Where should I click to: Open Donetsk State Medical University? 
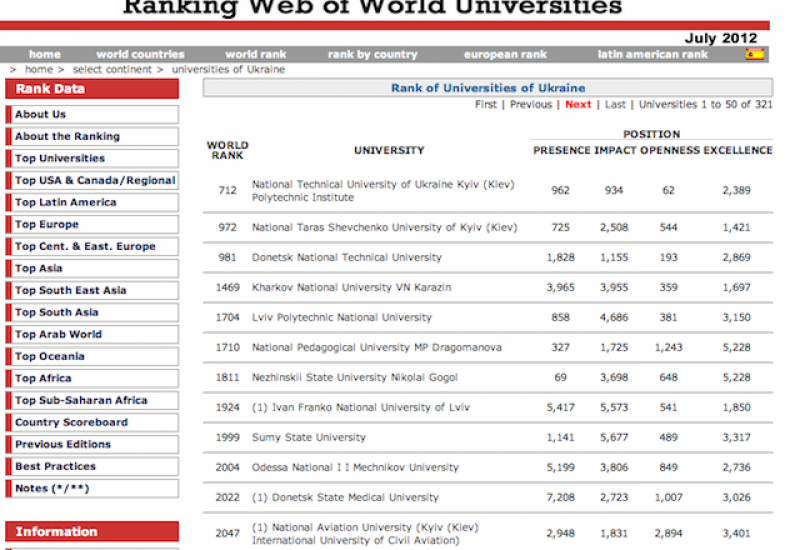pyautogui.click(x=345, y=497)
